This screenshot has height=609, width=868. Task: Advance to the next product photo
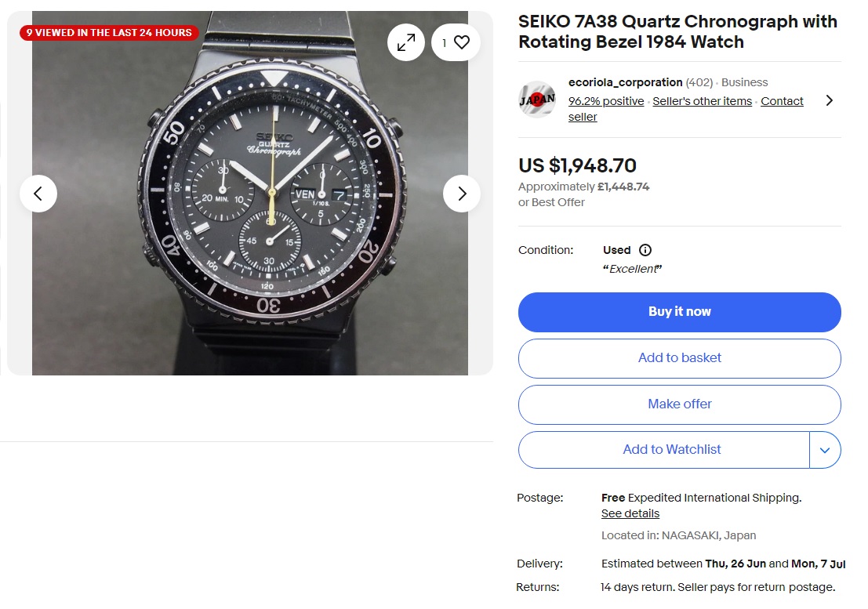462,194
